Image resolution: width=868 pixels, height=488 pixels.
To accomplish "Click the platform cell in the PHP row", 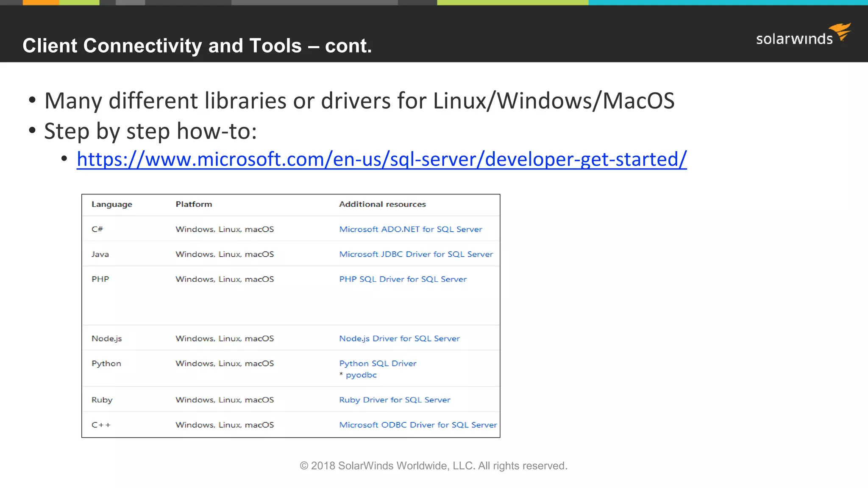I will coord(225,279).
